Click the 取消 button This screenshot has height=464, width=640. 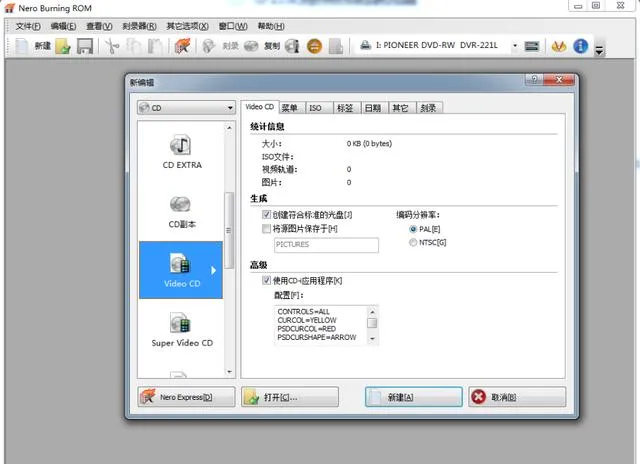517,397
